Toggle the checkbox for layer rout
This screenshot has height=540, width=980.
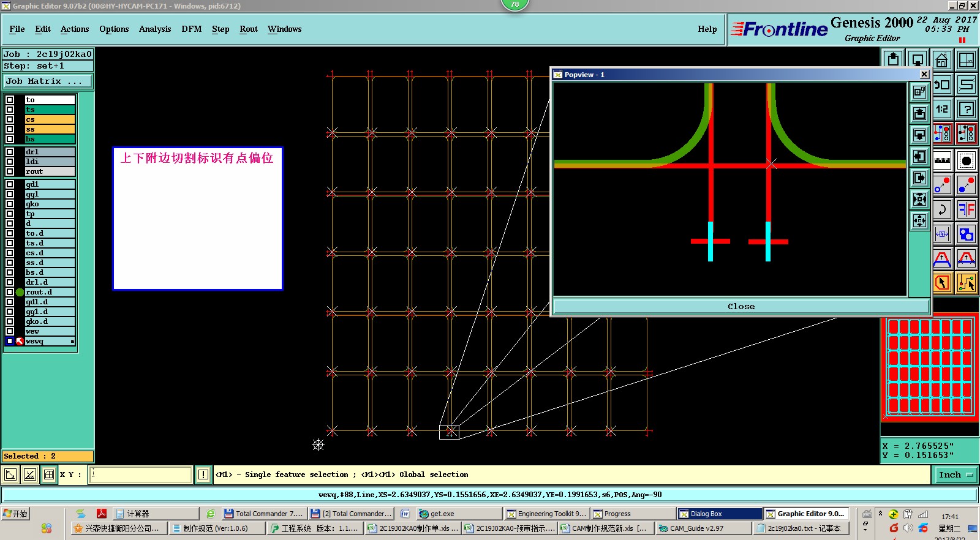coord(10,171)
